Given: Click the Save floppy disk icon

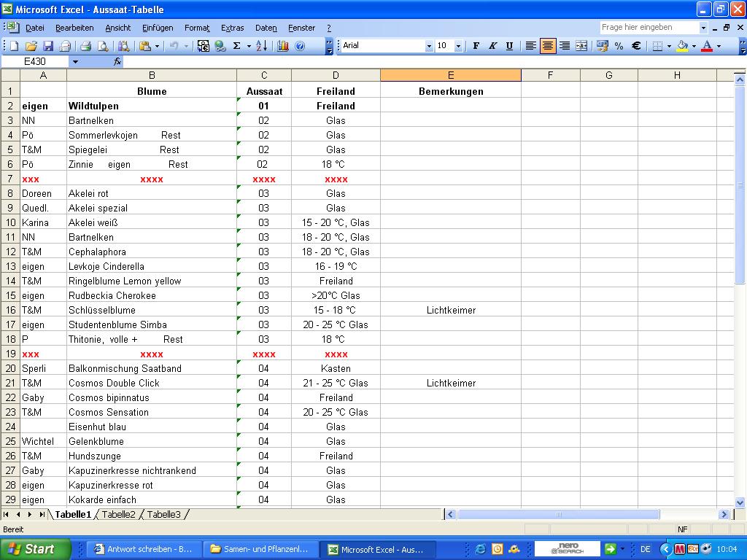Looking at the screenshot, I should coord(48,46).
